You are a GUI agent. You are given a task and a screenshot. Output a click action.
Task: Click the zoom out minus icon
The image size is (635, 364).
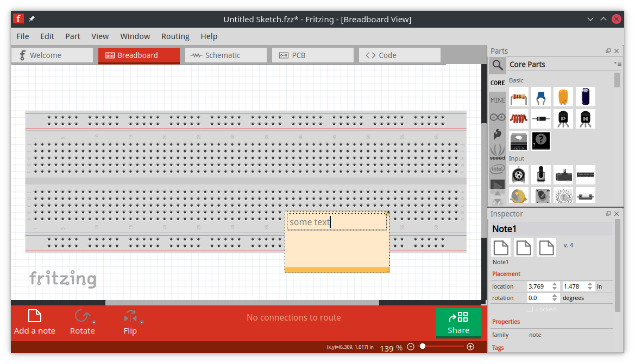(411, 347)
